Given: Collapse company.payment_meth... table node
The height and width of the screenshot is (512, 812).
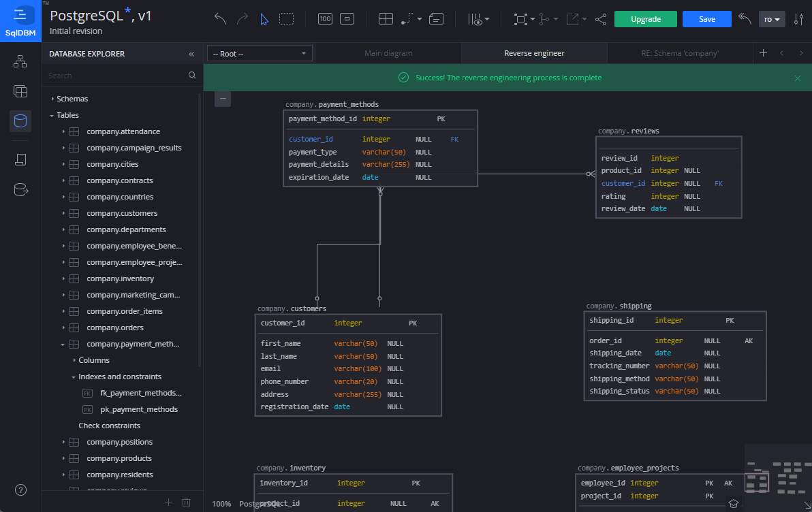Looking at the screenshot, I should 63,344.
